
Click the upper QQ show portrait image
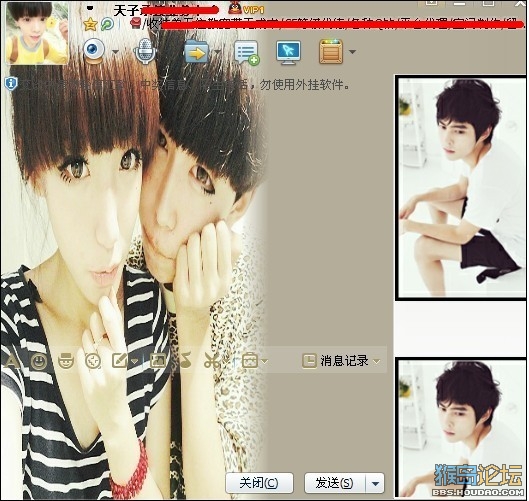tap(461, 188)
